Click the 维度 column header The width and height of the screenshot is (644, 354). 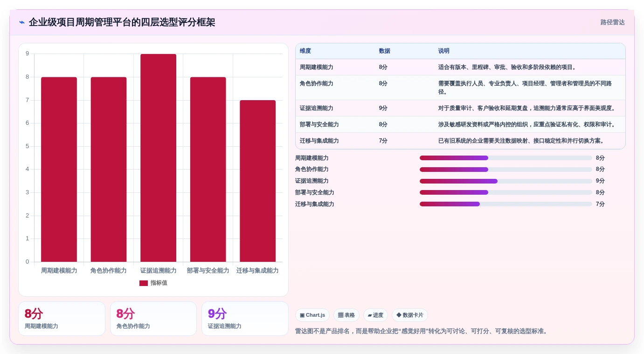pos(305,51)
